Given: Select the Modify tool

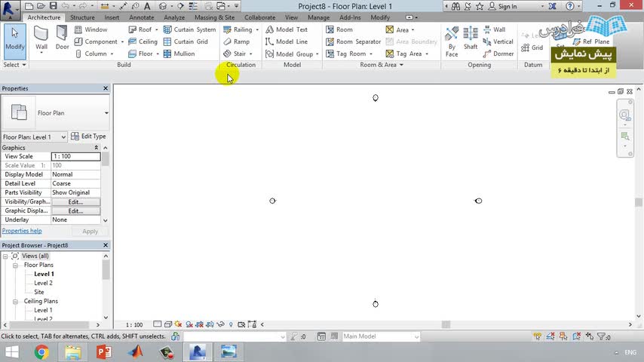Looking at the screenshot, I should click(x=15, y=41).
